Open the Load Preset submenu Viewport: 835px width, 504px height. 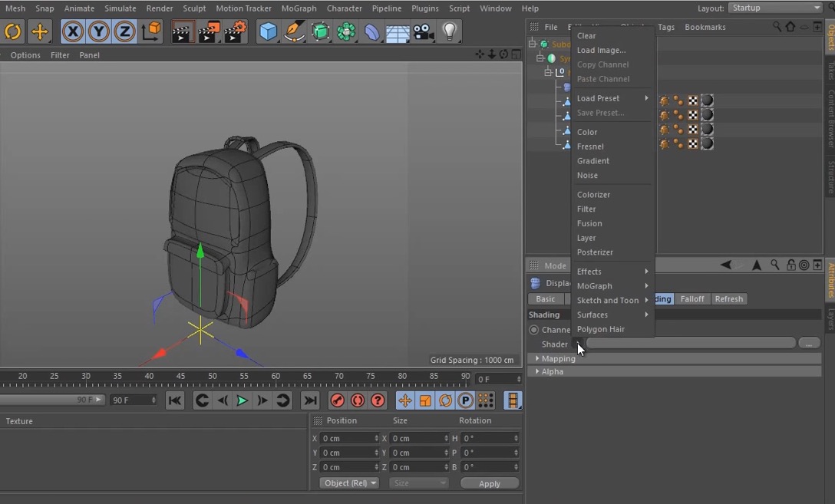coord(598,97)
